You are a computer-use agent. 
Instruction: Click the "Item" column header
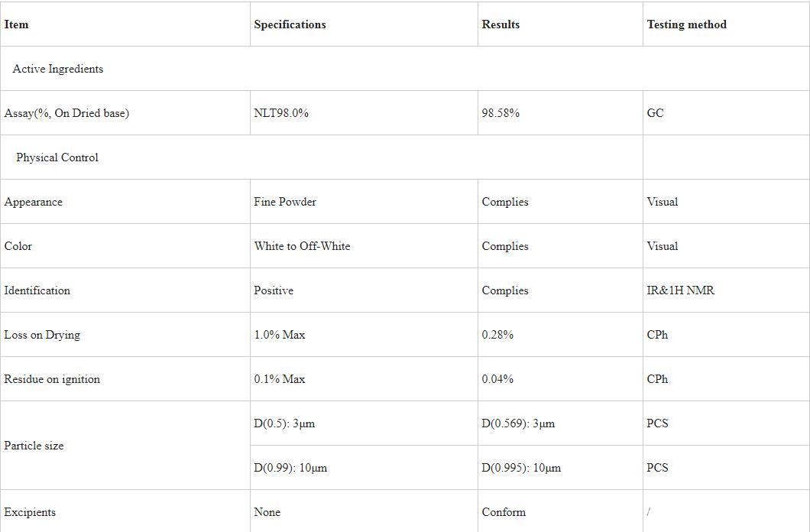click(x=16, y=24)
